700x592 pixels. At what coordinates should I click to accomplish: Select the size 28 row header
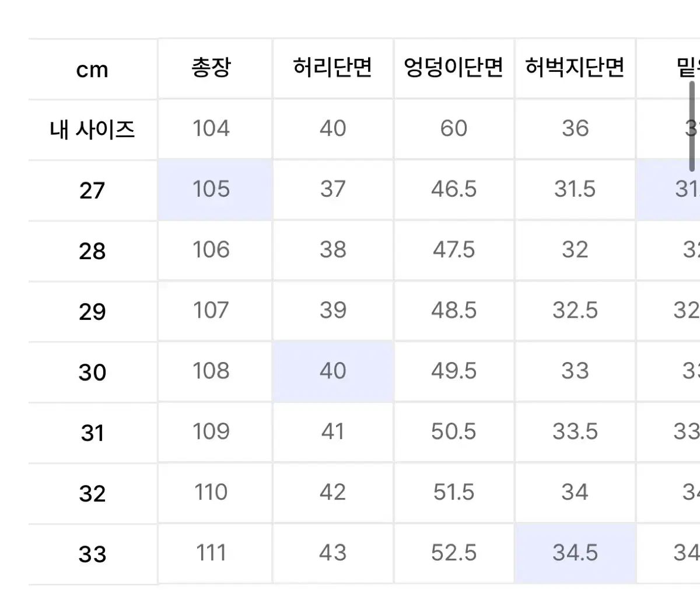pyautogui.click(x=92, y=251)
